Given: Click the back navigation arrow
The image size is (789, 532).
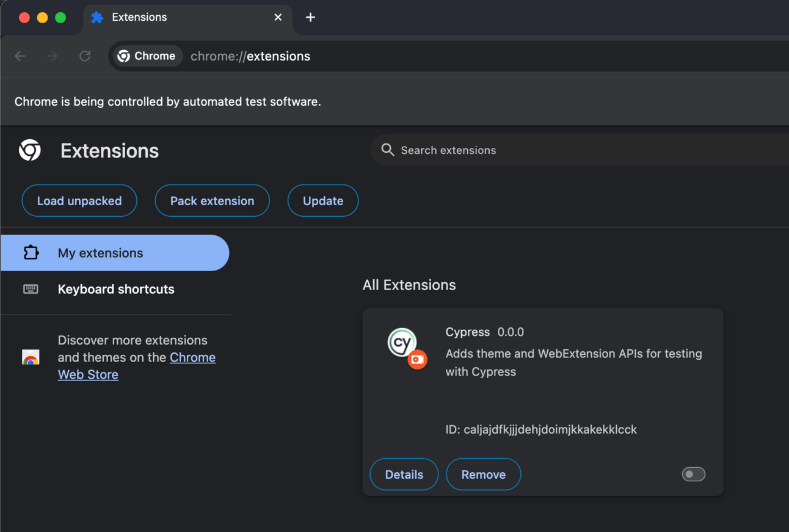Looking at the screenshot, I should click(x=20, y=56).
